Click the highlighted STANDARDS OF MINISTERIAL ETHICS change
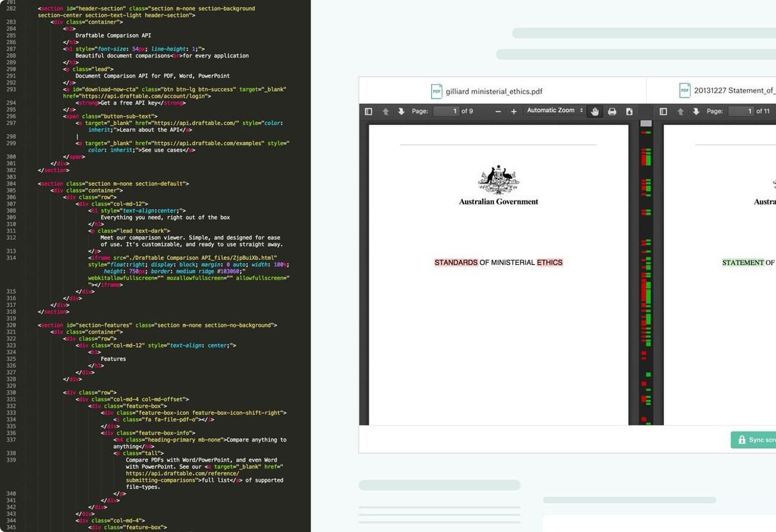This screenshot has height=532, width=776. pyautogui.click(x=499, y=262)
